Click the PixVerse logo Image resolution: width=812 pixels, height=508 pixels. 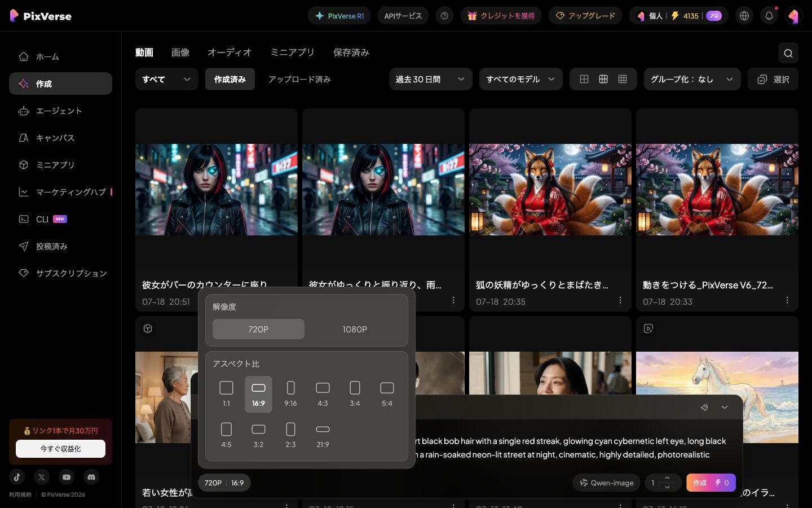[41, 16]
